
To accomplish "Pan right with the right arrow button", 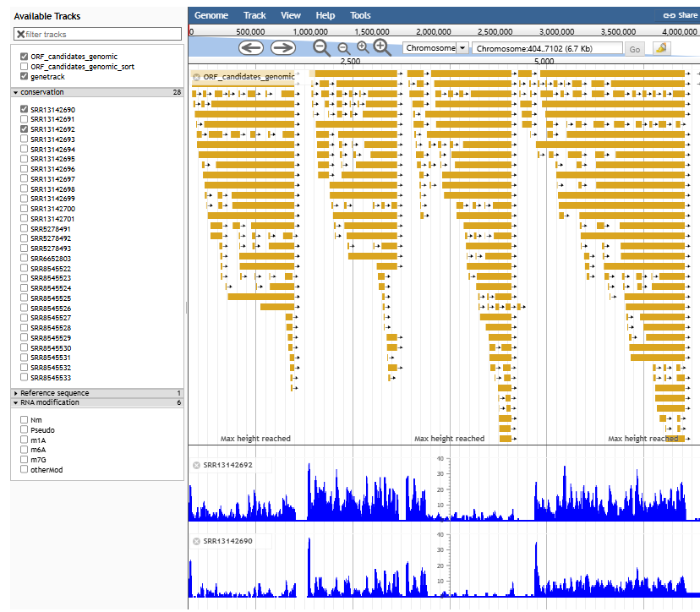I will pyautogui.click(x=282, y=48).
